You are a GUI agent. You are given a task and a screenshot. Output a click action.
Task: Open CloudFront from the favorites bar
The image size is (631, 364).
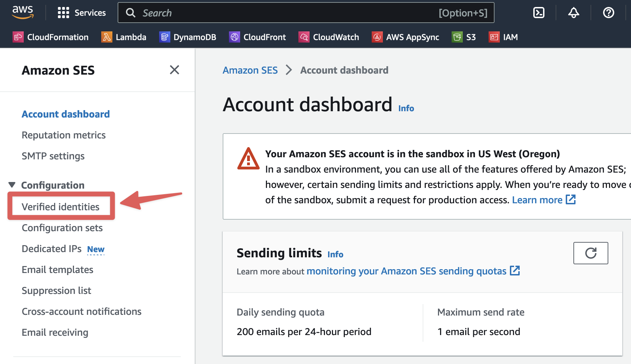258,37
